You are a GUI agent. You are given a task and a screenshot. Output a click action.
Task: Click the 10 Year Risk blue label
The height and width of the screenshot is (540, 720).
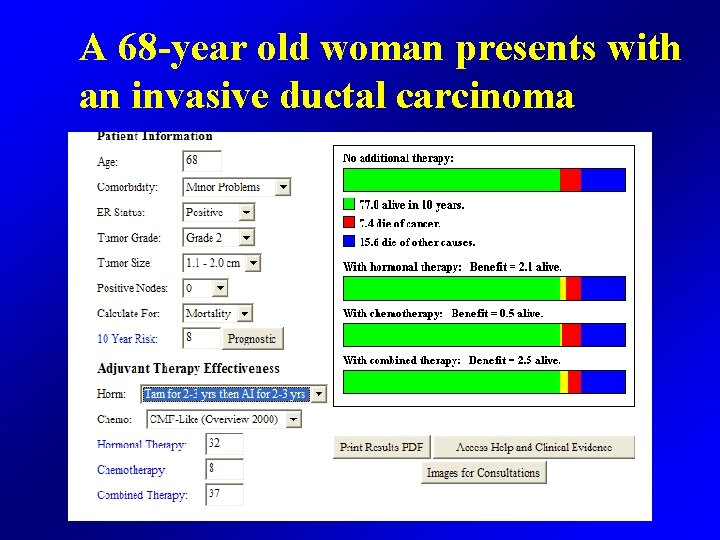[x=128, y=339]
